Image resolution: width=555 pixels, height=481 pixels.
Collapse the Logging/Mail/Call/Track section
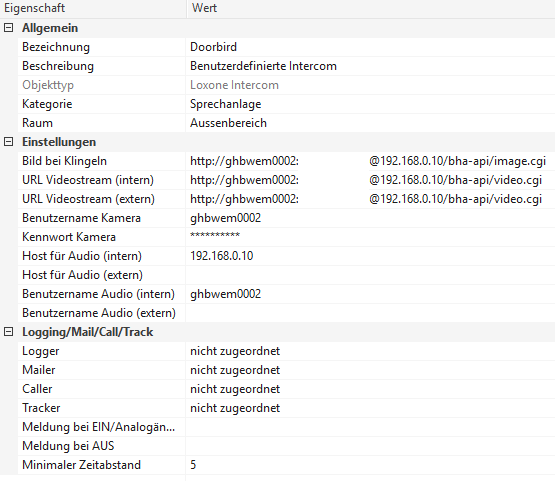pos(8,332)
